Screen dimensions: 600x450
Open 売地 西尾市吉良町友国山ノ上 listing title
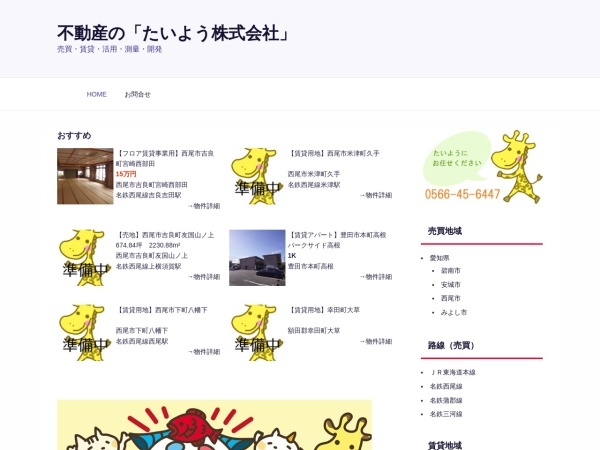(x=165, y=235)
